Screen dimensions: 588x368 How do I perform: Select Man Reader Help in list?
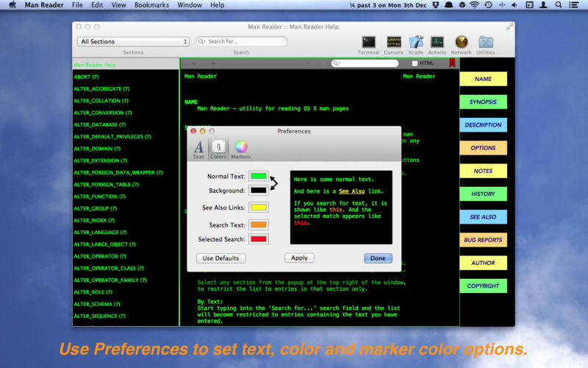tap(126, 65)
